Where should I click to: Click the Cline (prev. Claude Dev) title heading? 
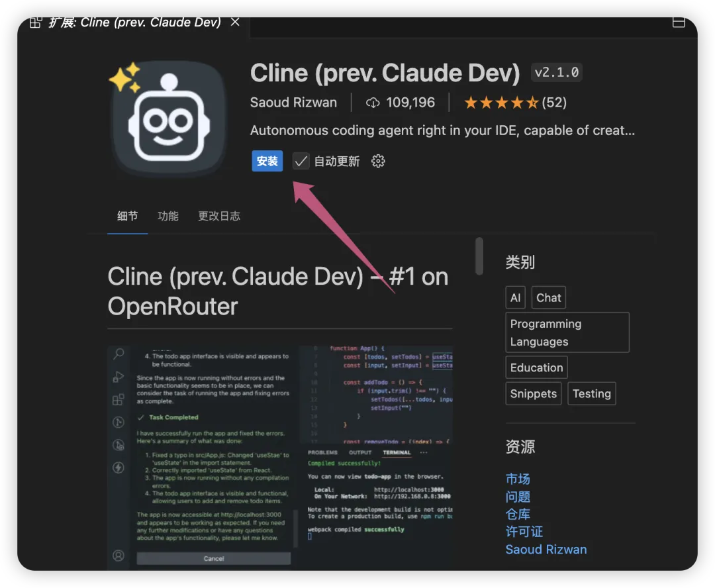pos(385,73)
